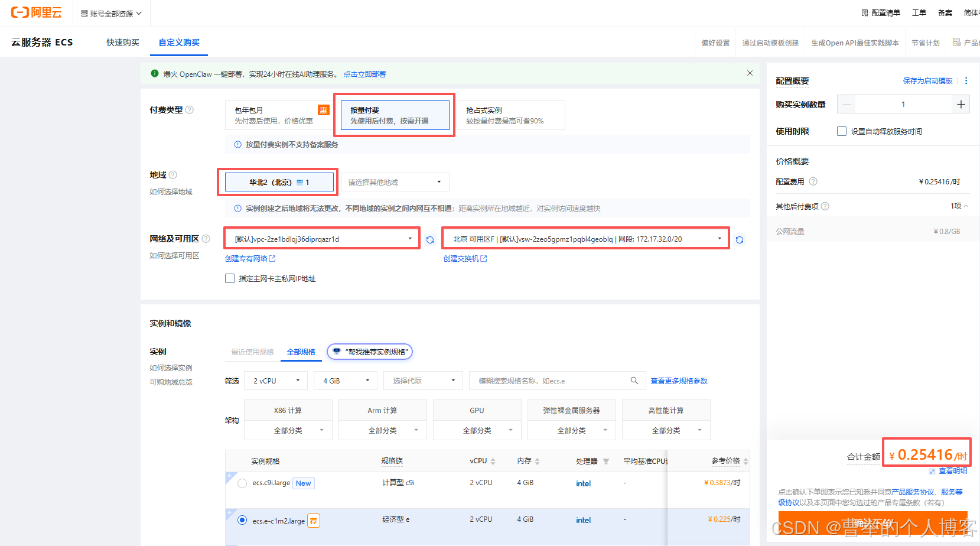Open 工单 in header
980x546 pixels.
[x=919, y=12]
